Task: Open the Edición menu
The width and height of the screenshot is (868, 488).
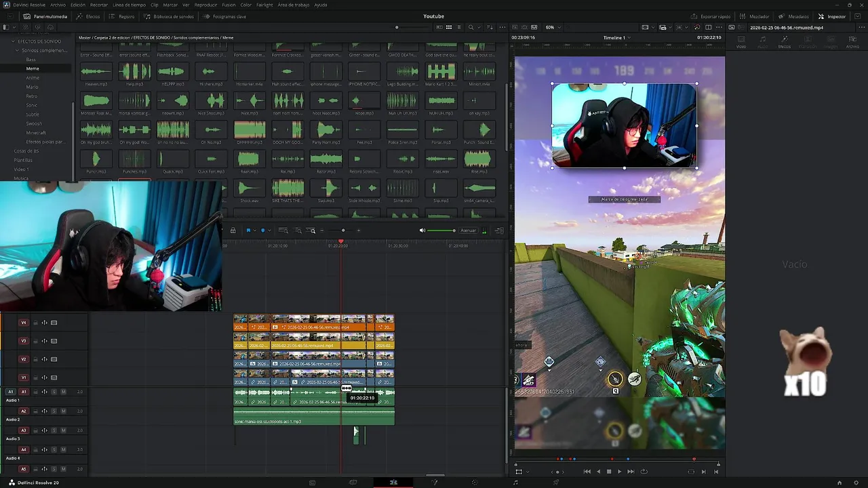Action: [x=78, y=5]
